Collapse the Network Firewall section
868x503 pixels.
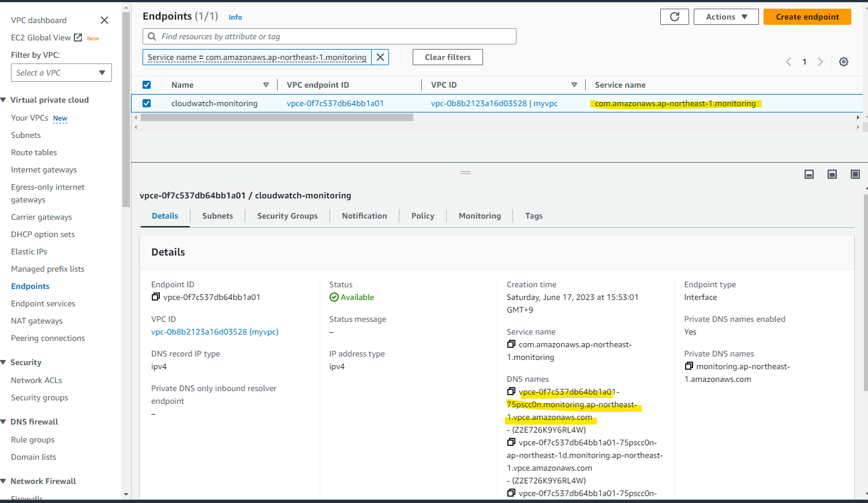(x=3, y=481)
